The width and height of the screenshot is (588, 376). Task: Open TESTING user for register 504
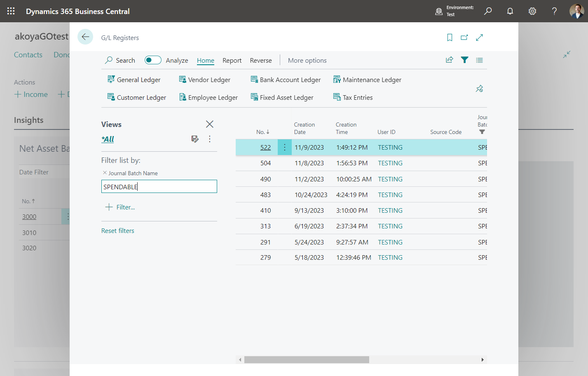(390, 163)
